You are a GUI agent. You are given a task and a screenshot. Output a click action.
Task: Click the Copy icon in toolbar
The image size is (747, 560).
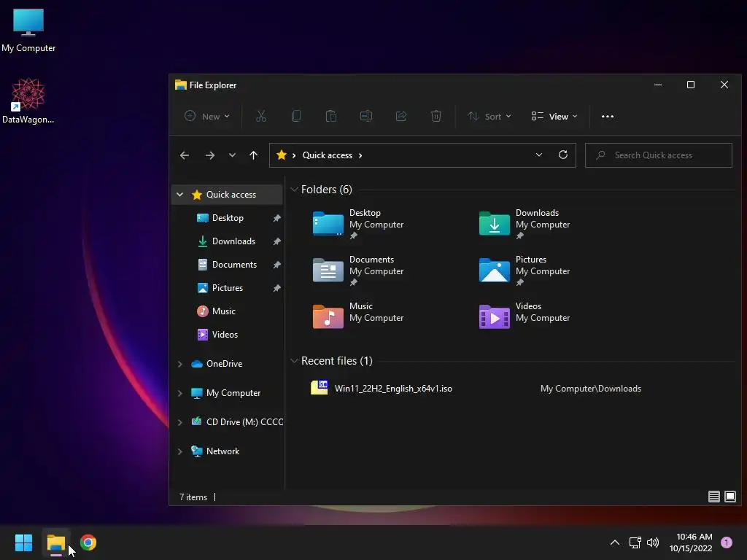pos(296,116)
